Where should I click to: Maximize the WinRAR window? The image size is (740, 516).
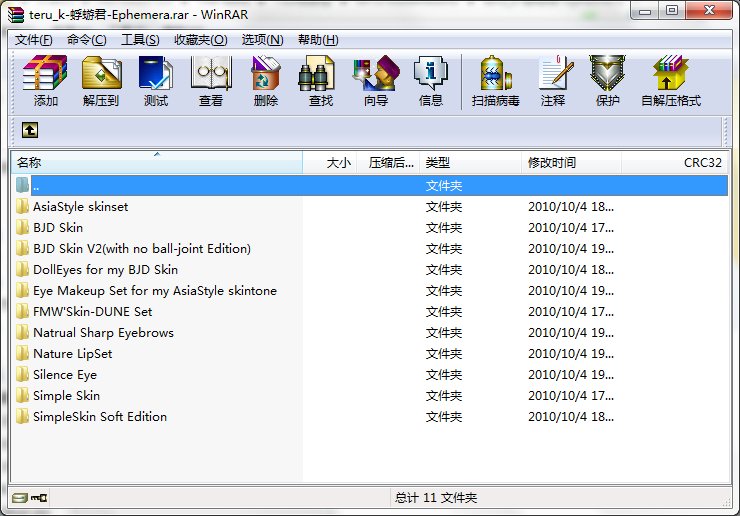click(x=672, y=11)
